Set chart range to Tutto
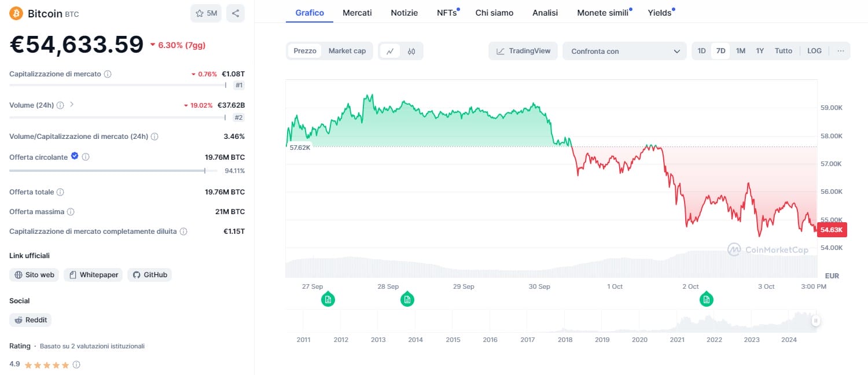The width and height of the screenshot is (868, 375). click(784, 51)
